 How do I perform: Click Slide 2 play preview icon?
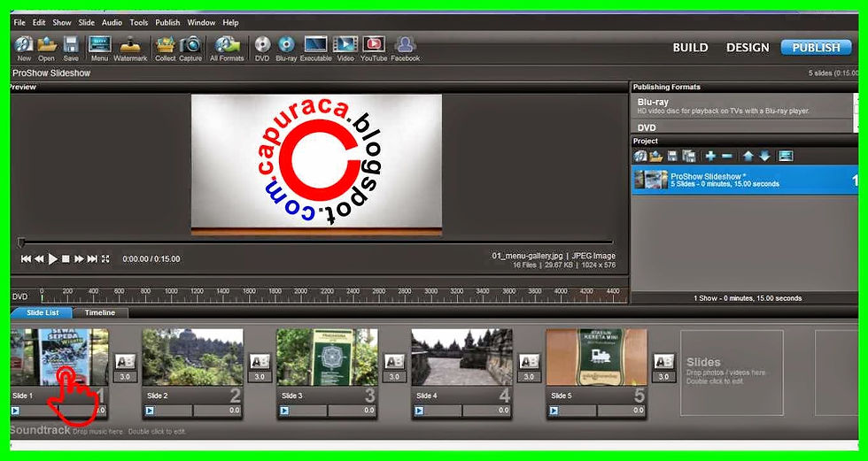pyautogui.click(x=150, y=411)
